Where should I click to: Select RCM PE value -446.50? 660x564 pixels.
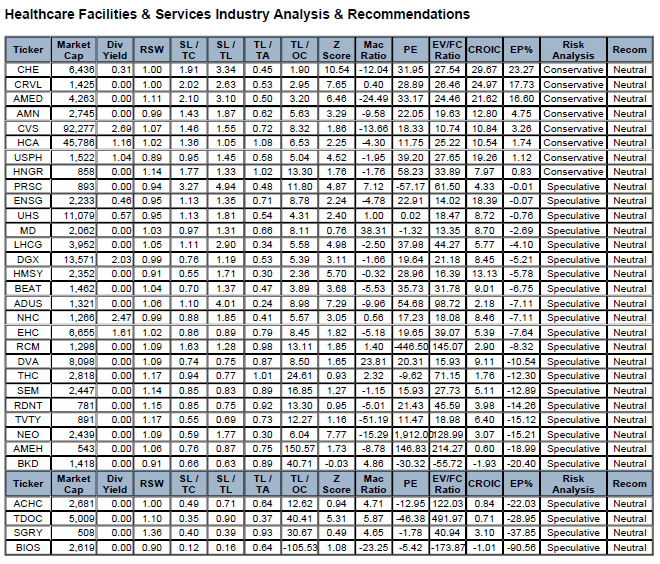click(x=411, y=347)
